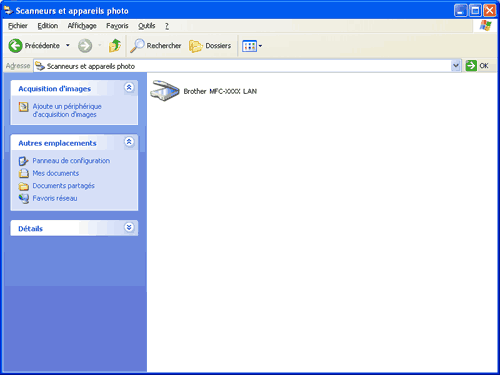
Task: Open the Outils menu
Action: click(x=147, y=26)
